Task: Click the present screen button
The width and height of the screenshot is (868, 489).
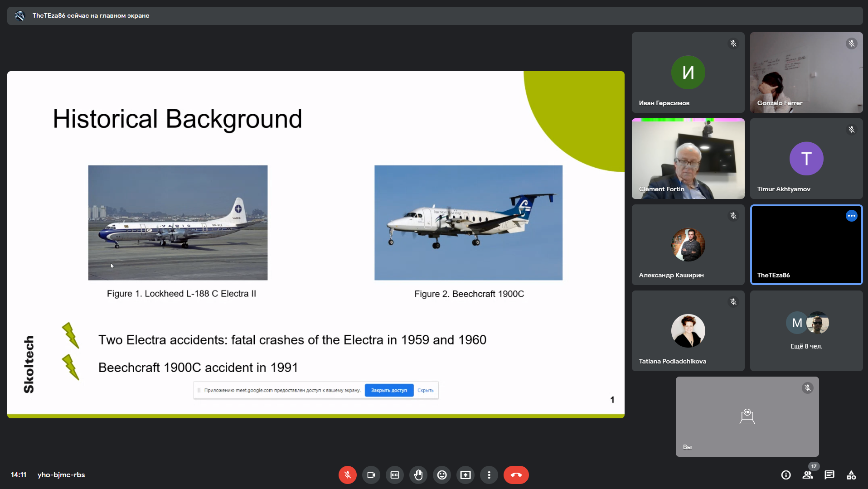Action: coord(465,475)
